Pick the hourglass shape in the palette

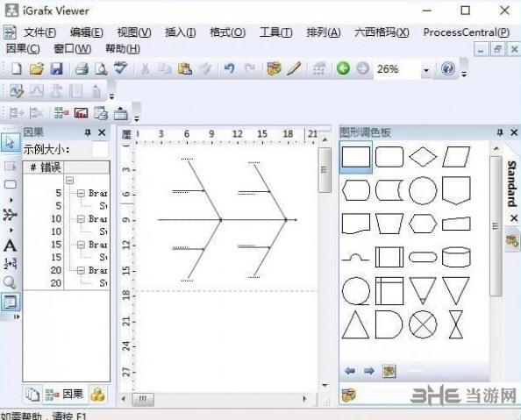[456, 324]
